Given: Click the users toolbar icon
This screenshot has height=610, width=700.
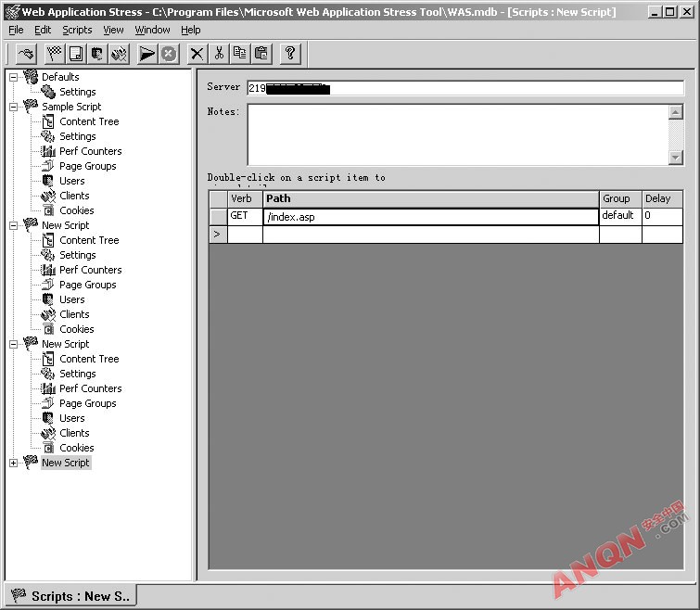Looking at the screenshot, I should click(96, 54).
